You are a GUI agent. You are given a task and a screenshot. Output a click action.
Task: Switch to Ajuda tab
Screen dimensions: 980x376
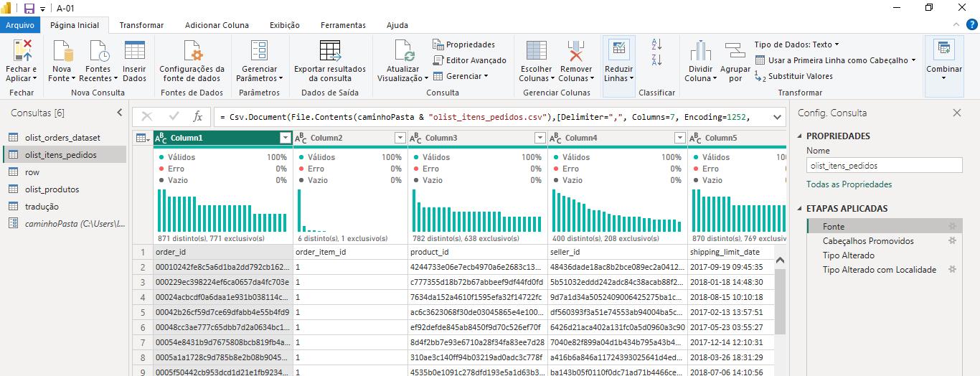pos(397,25)
